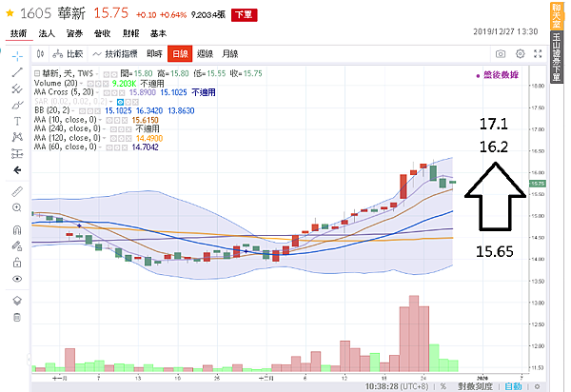This screenshot has height=392, width=571.
Task: Expand MA (10, close, 0) options arrow
Action: tap(100, 120)
